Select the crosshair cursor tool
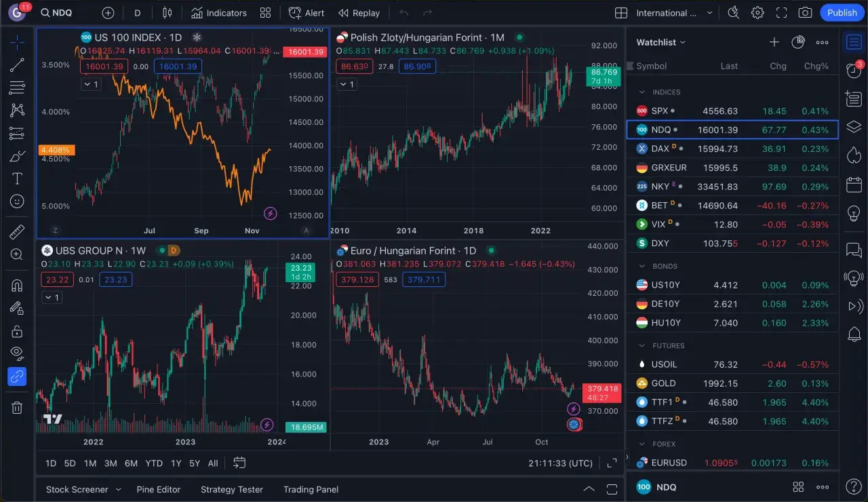The image size is (868, 502). tap(17, 43)
